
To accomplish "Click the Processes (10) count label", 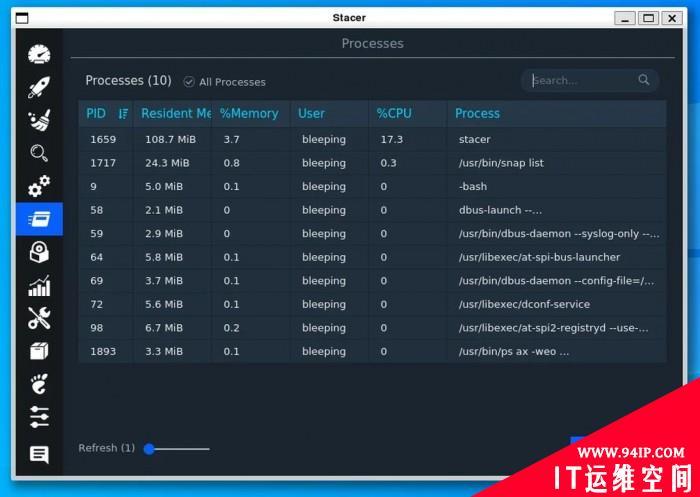I will pyautogui.click(x=128, y=80).
